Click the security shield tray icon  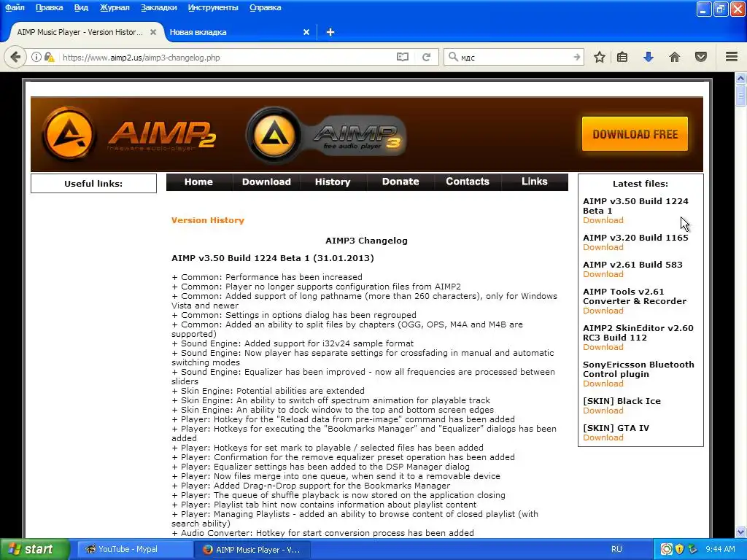679,549
